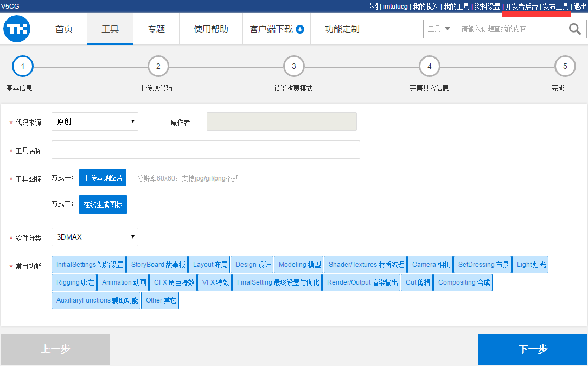This screenshot has width=588, height=366.
Task: Go to step 3 设置收费模式 circle
Action: [294, 66]
